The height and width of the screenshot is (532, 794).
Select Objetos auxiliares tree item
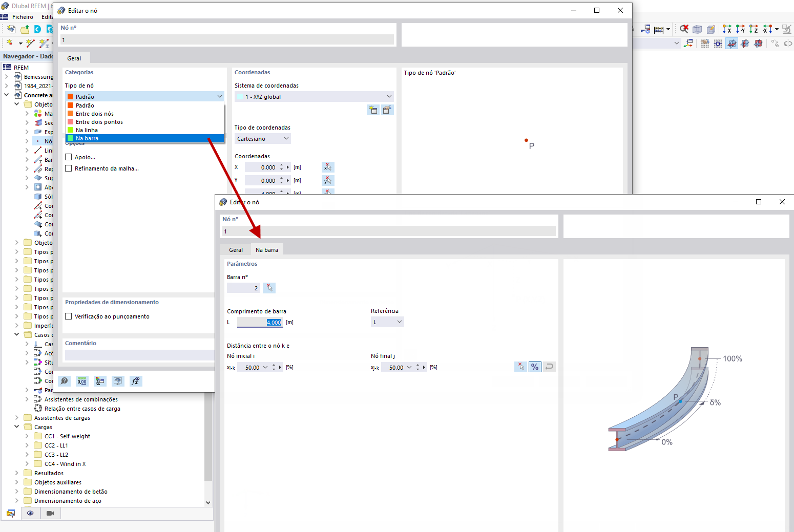(x=58, y=482)
